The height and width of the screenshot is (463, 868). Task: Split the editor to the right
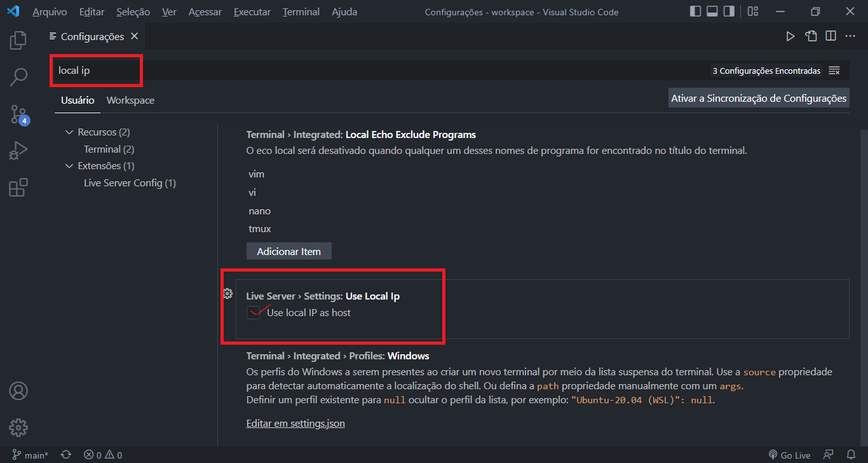831,36
